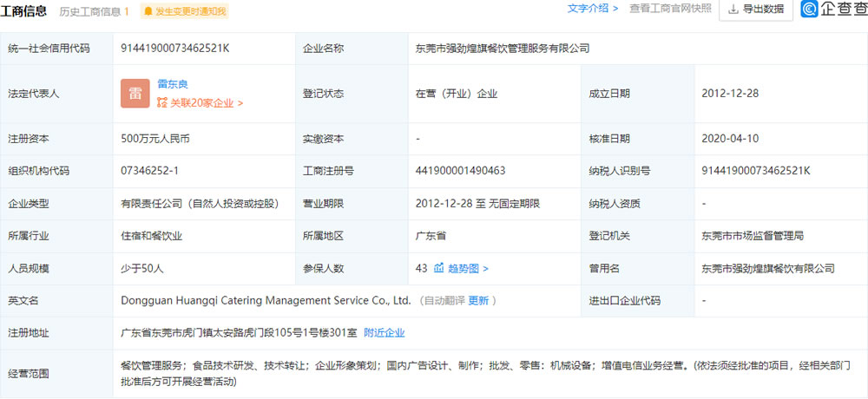Open the 关联20家企业 link
868x399 pixels.
(x=207, y=103)
